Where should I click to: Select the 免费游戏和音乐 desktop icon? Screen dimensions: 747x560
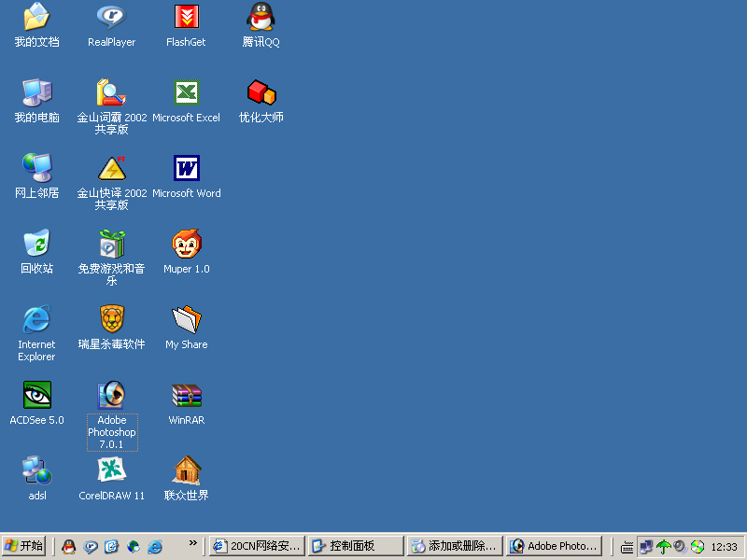[111, 244]
